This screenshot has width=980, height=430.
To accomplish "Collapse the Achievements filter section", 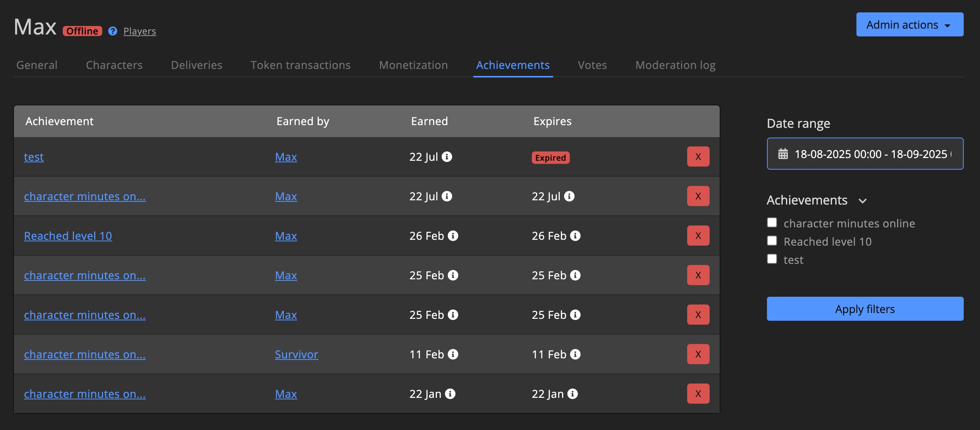I will [863, 201].
